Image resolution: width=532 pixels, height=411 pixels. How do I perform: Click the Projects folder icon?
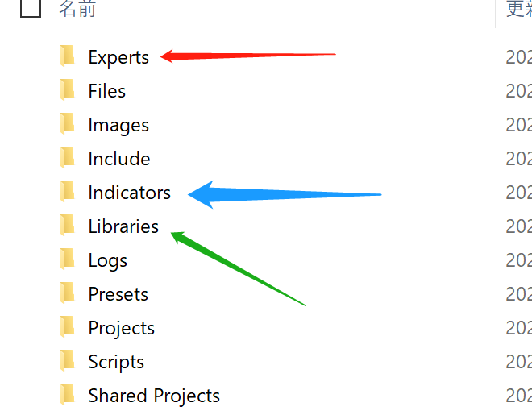67,327
